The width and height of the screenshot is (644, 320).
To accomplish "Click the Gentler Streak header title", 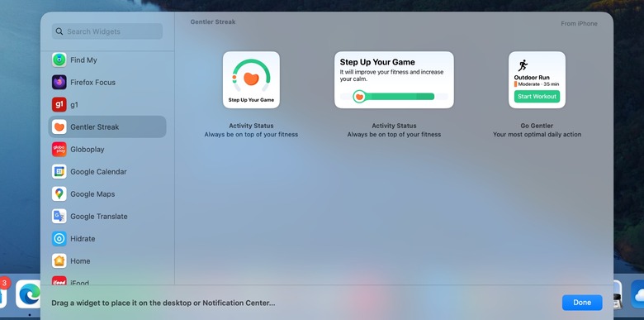I will 213,21.
